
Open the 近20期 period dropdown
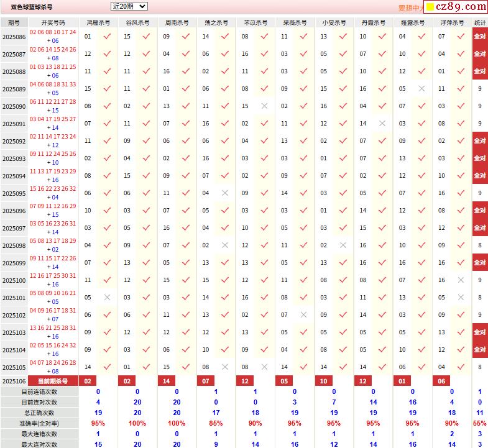[129, 6]
